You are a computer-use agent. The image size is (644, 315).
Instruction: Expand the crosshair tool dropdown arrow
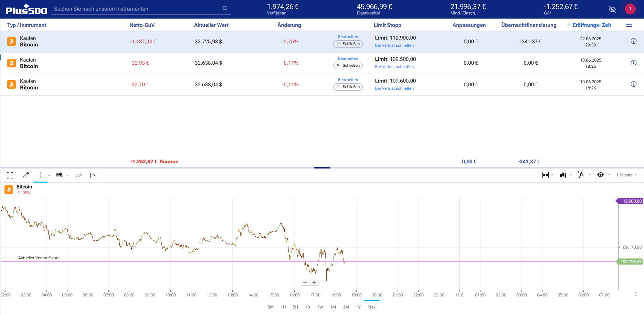[49, 175]
